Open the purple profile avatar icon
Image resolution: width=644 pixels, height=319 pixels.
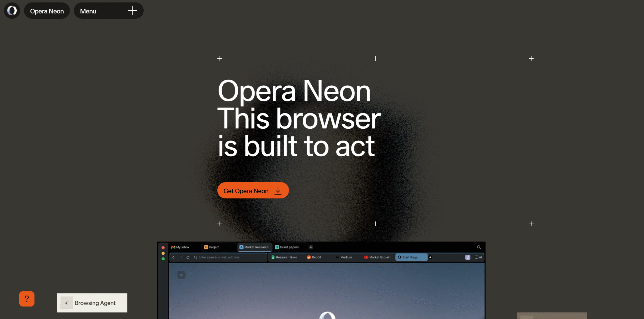click(x=468, y=257)
